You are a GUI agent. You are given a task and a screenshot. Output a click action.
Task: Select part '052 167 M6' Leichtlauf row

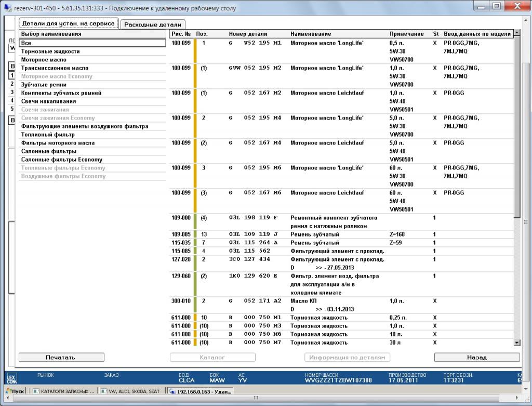pyautogui.click(x=341, y=201)
